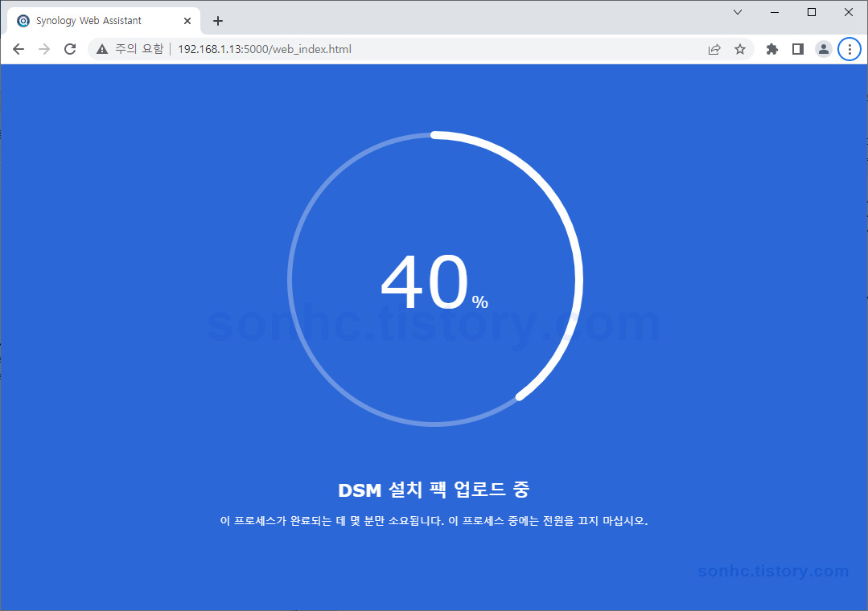Close the Synology Web Assistant tab
868x611 pixels.
[187, 21]
